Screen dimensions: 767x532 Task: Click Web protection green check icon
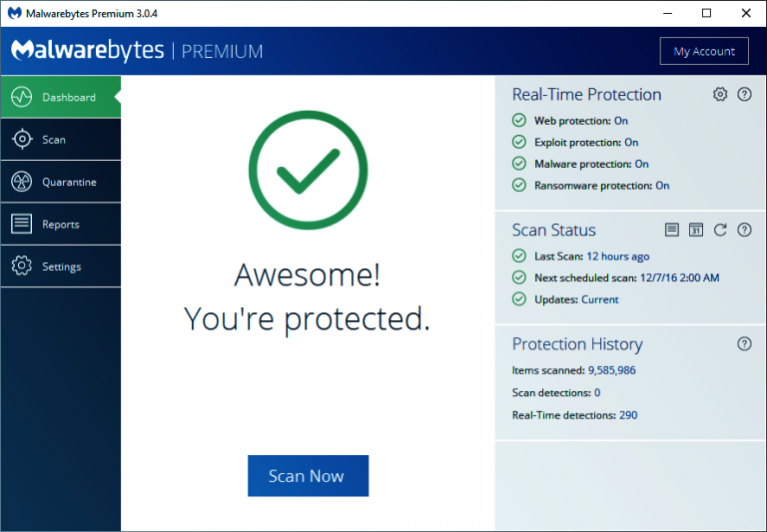coord(519,121)
